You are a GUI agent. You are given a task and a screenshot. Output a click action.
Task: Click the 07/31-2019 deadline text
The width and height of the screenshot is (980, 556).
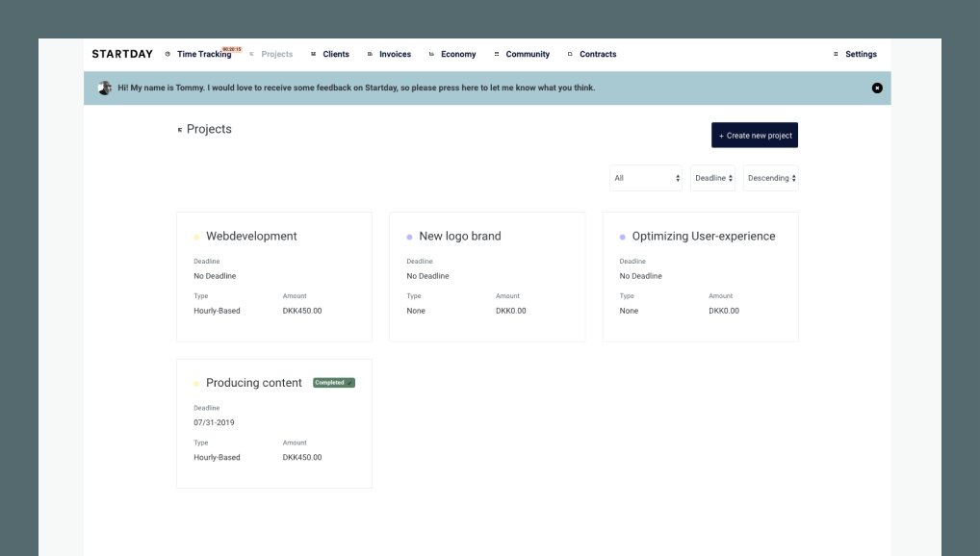(x=214, y=422)
